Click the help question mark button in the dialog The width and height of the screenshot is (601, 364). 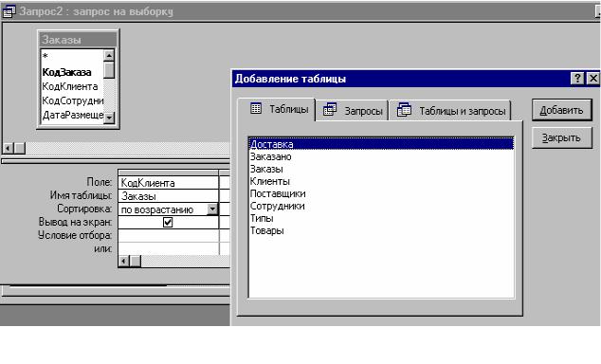[577, 79]
